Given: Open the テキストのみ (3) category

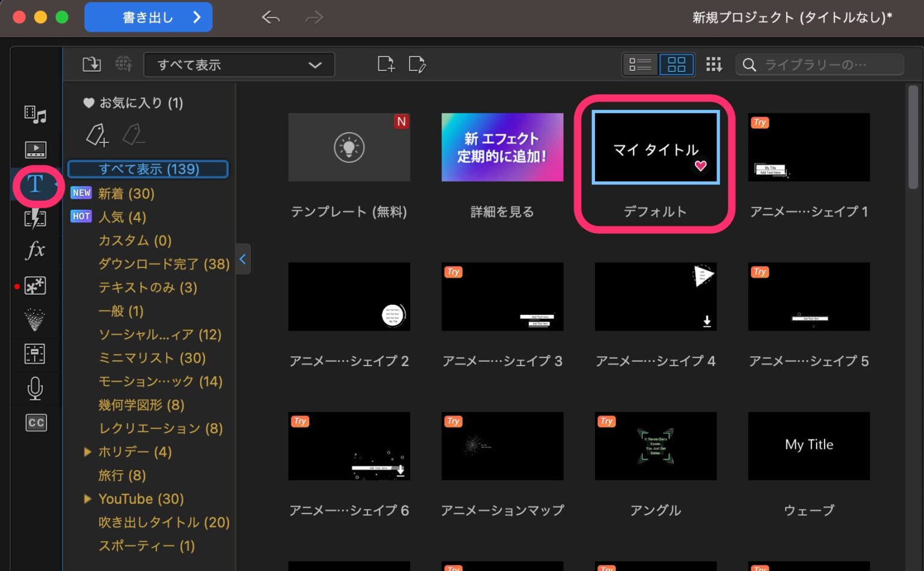Looking at the screenshot, I should coord(147,287).
